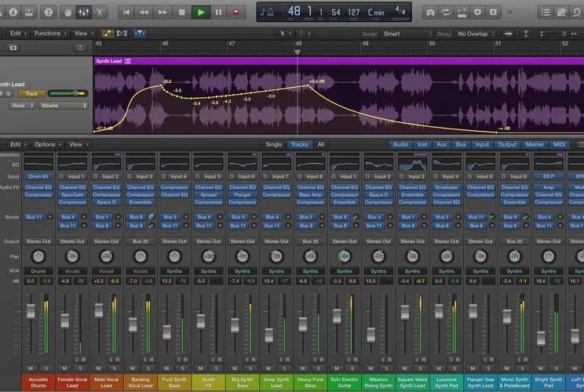The width and height of the screenshot is (584, 392).
Task: Show more control bar items chevron
Action: (x=510, y=13)
